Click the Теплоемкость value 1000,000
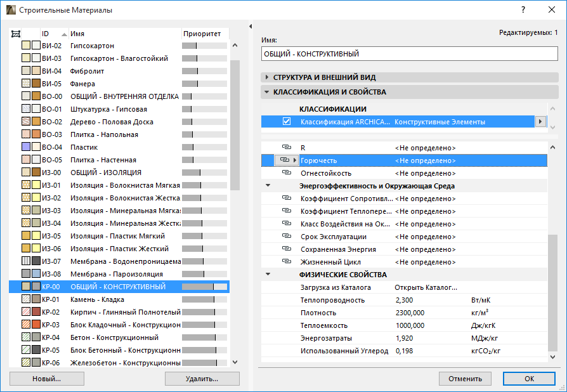 pyautogui.click(x=410, y=325)
